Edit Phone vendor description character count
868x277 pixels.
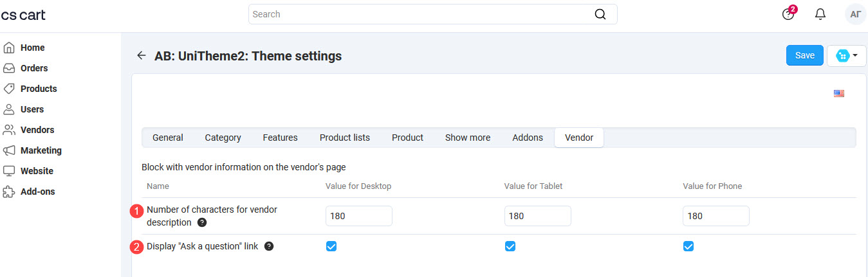click(x=716, y=216)
